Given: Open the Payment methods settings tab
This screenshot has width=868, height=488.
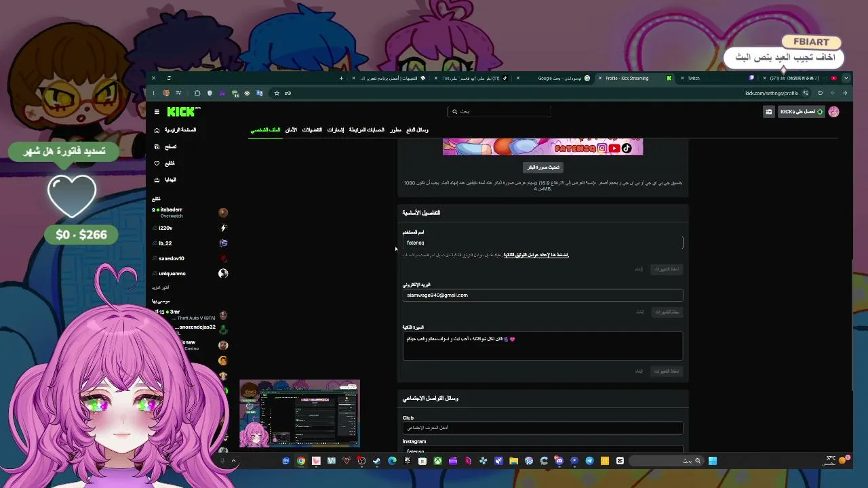Looking at the screenshot, I should (417, 130).
